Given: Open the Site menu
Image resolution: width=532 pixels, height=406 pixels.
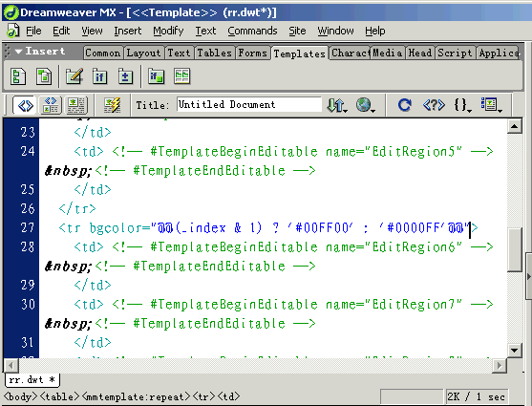Looking at the screenshot, I should click(x=297, y=31).
